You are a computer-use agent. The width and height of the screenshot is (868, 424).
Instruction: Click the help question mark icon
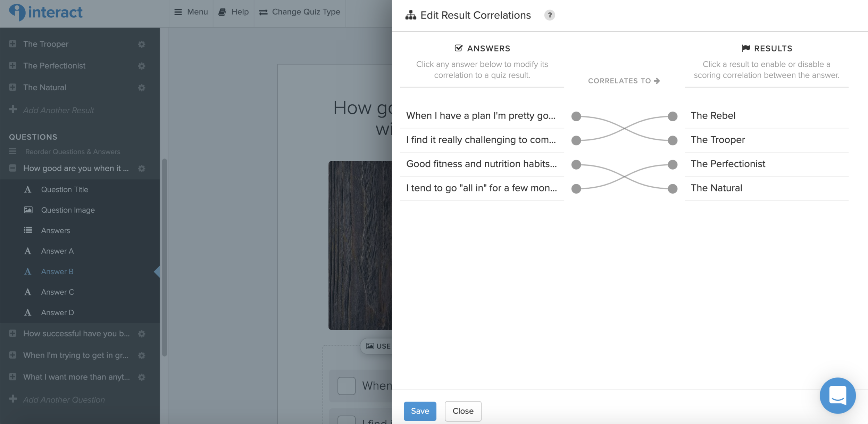click(x=549, y=15)
